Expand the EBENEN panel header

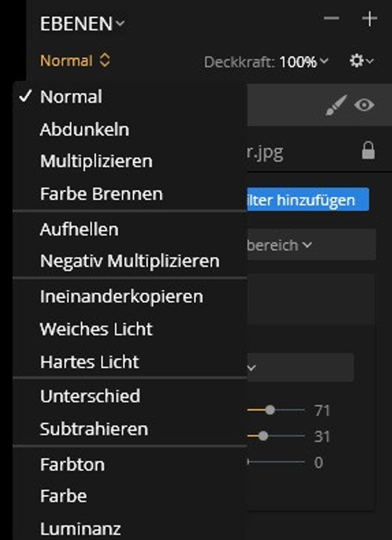[x=82, y=24]
